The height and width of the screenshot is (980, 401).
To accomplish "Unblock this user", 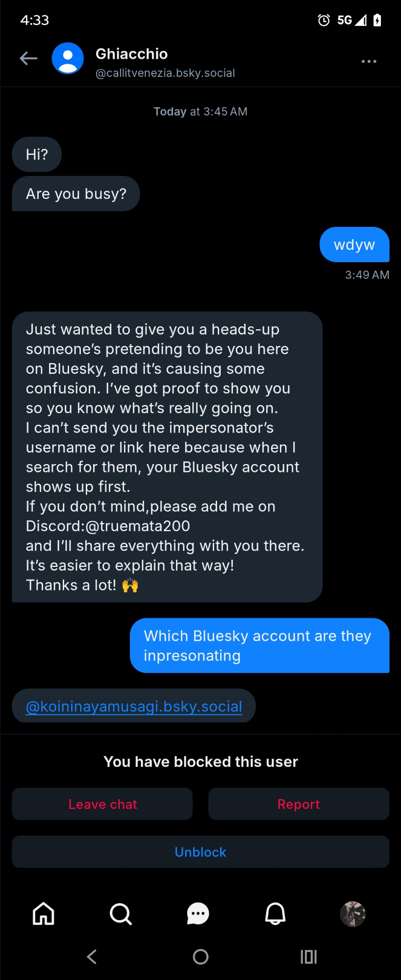I will pyautogui.click(x=200, y=852).
